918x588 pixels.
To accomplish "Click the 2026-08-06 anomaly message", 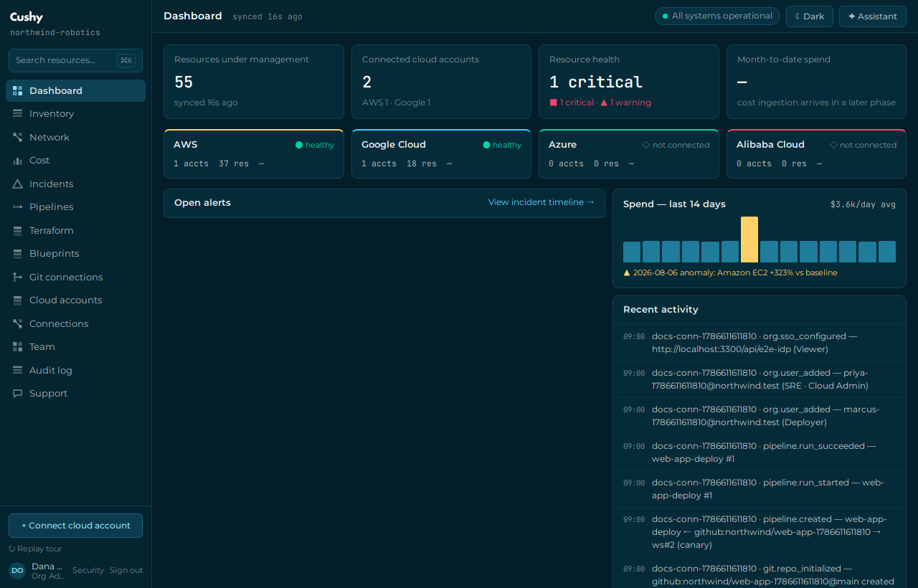I will 730,272.
